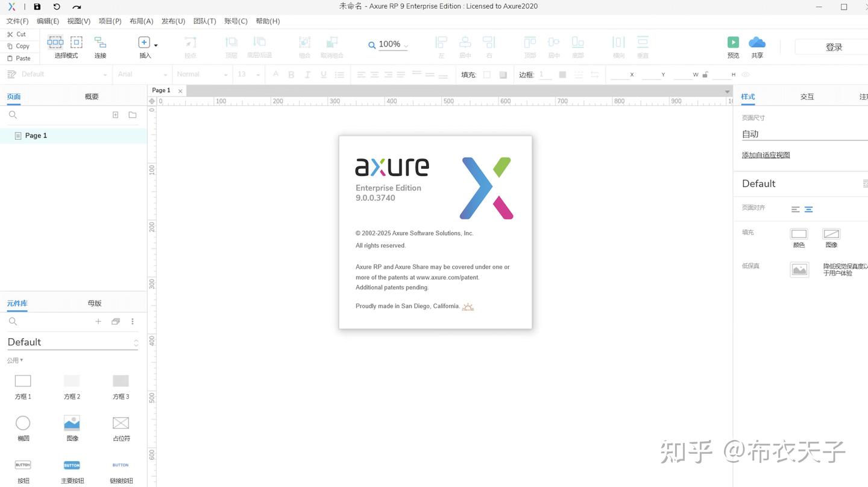The image size is (868, 487).
Task: Toggle italic text formatting
Action: (x=307, y=75)
